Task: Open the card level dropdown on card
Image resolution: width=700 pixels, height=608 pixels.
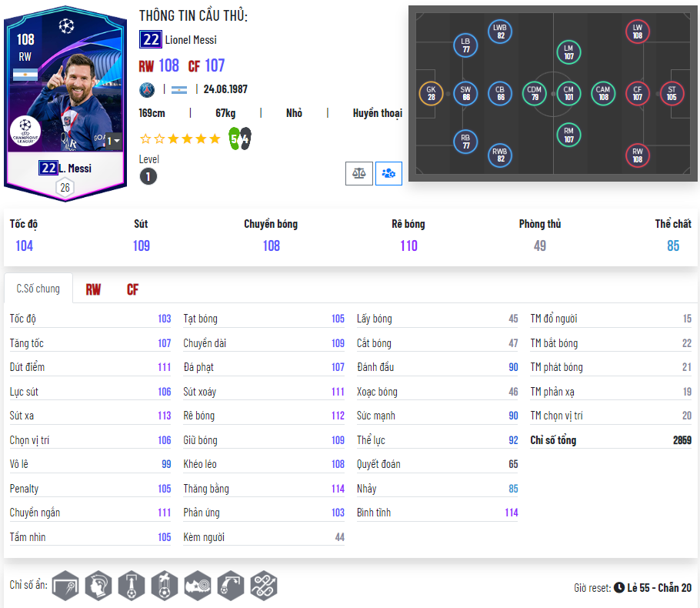Action: coord(113,141)
